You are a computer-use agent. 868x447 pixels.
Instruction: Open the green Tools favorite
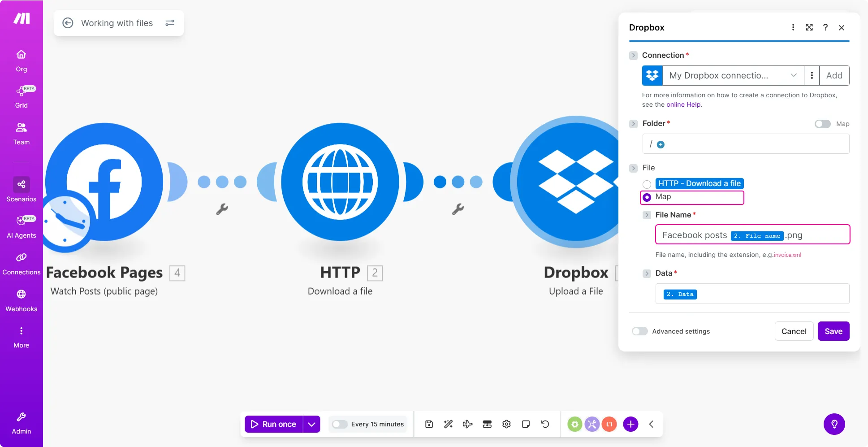point(575,424)
